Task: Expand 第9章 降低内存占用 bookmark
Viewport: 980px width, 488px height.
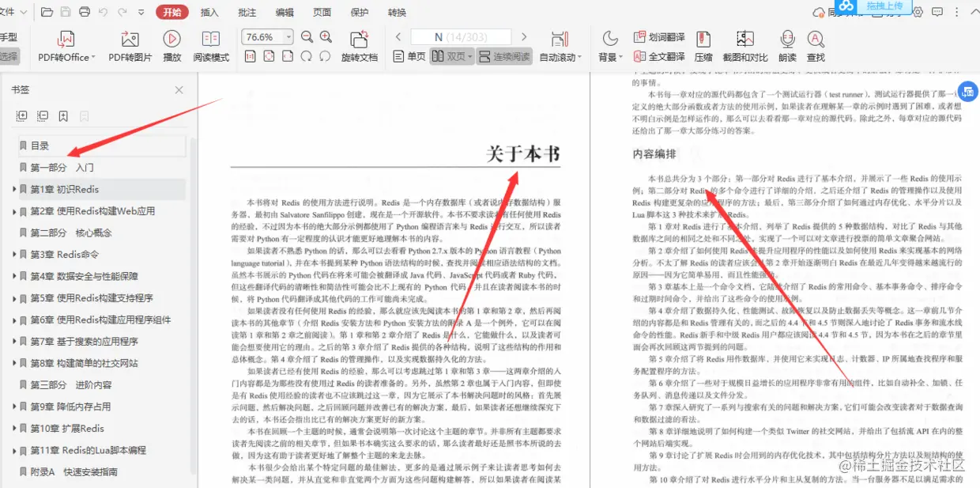Action: 14,407
